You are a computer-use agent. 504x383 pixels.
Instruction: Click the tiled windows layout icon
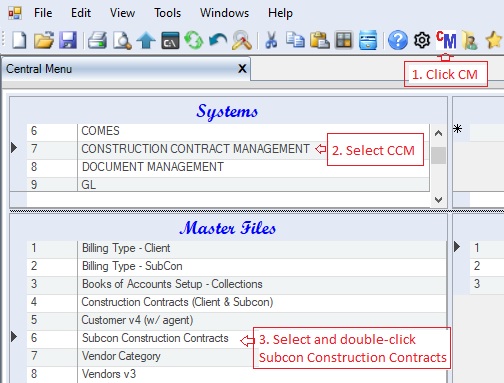344,40
